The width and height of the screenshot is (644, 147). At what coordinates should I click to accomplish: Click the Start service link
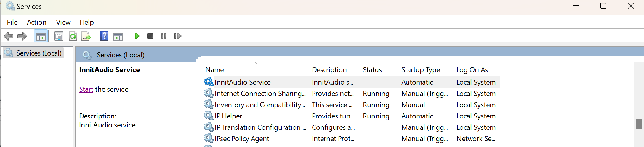click(86, 89)
